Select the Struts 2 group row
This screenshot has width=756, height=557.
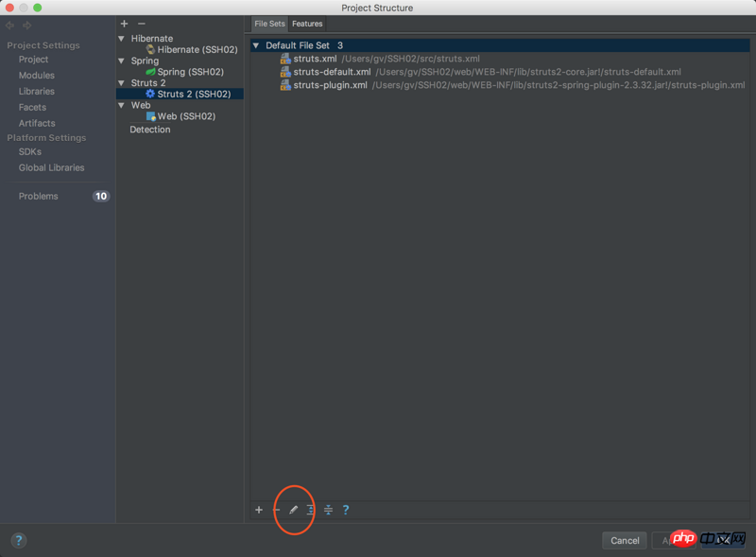[x=148, y=82]
